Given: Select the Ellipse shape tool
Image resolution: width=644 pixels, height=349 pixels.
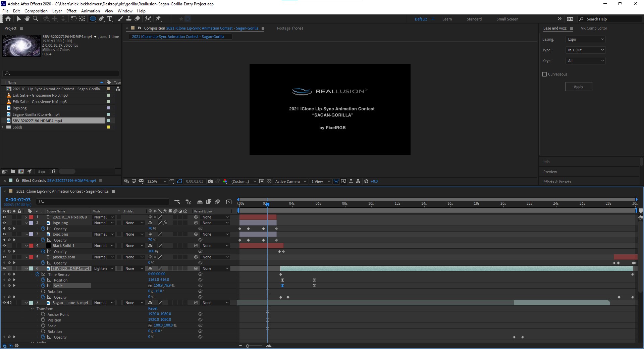Looking at the screenshot, I should (93, 19).
